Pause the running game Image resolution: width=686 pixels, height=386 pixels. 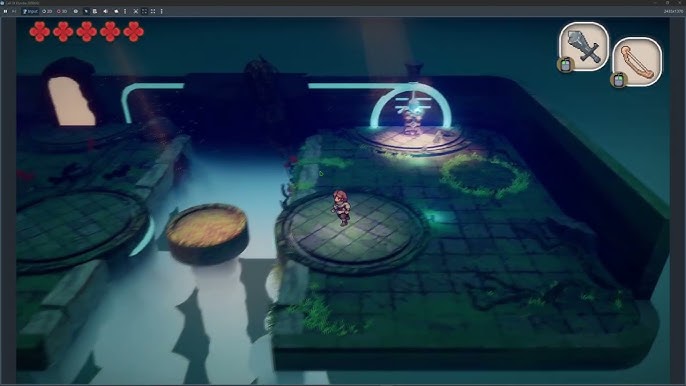coord(5,11)
